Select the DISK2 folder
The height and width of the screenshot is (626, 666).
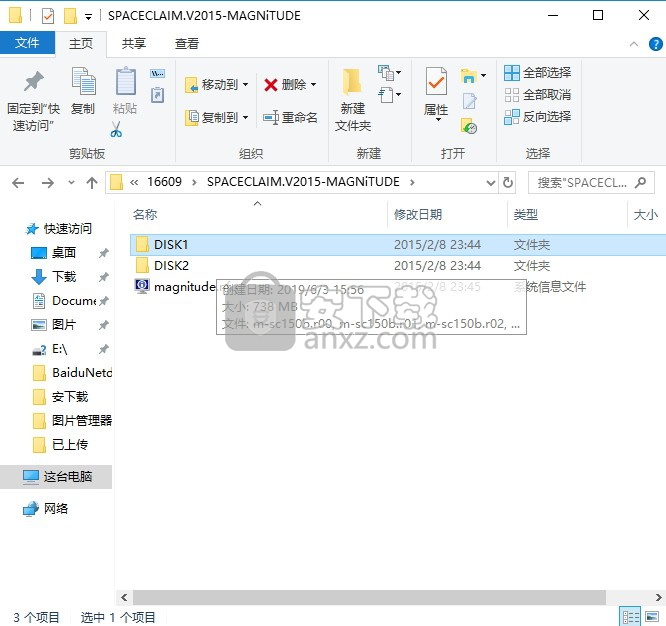point(171,266)
